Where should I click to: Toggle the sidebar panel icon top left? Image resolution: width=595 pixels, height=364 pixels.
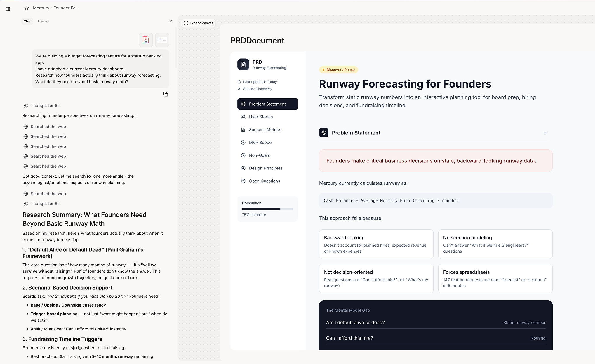click(x=8, y=9)
